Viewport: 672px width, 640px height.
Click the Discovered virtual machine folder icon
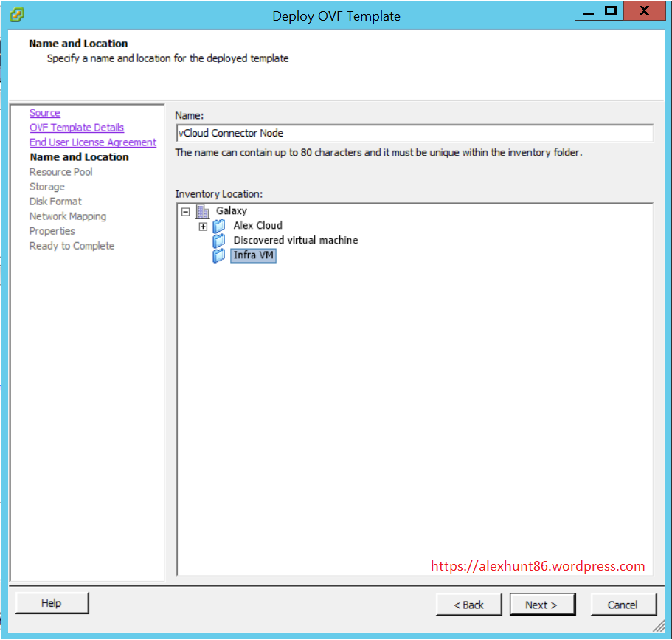click(x=219, y=241)
